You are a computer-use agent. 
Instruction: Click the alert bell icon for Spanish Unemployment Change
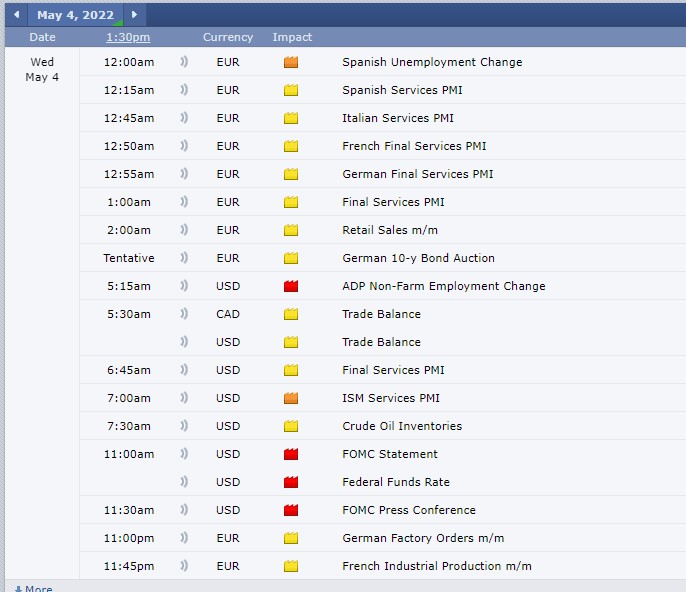click(x=184, y=62)
